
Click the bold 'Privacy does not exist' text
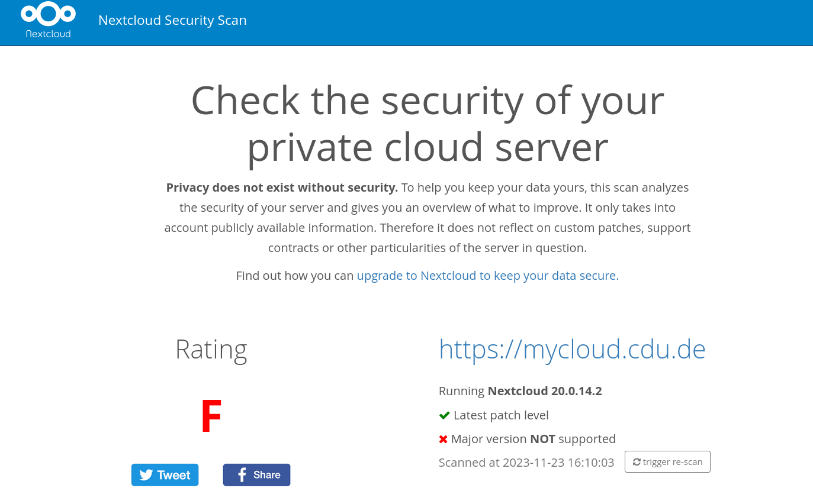[x=282, y=188]
